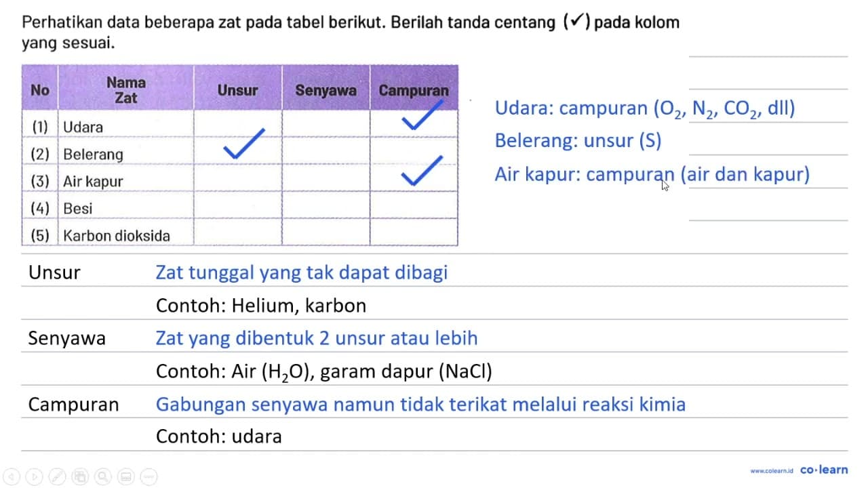868x488 pixels.
Task: Click the 'Contoh: udara' example text
Action: tap(218, 436)
